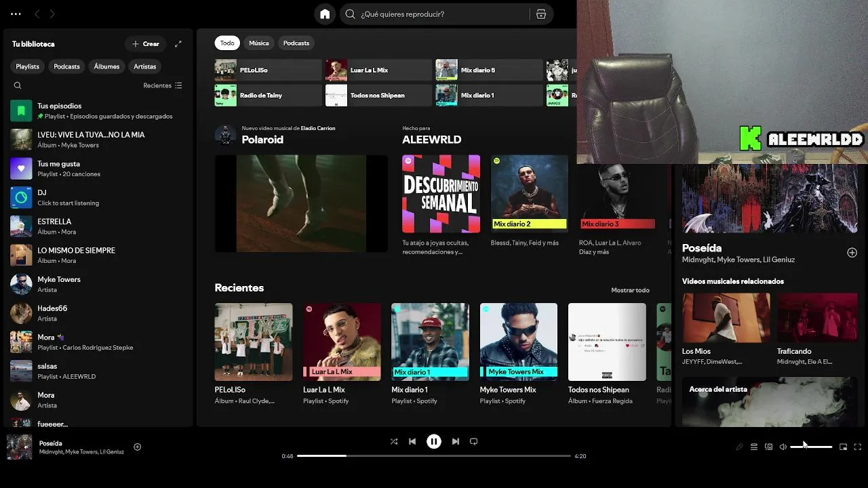The image size is (868, 488).
Task: Add Poseída to library in side panel
Action: (852, 253)
